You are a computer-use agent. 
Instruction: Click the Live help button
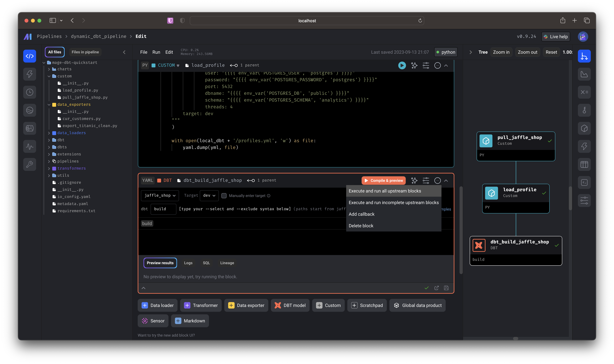click(556, 37)
